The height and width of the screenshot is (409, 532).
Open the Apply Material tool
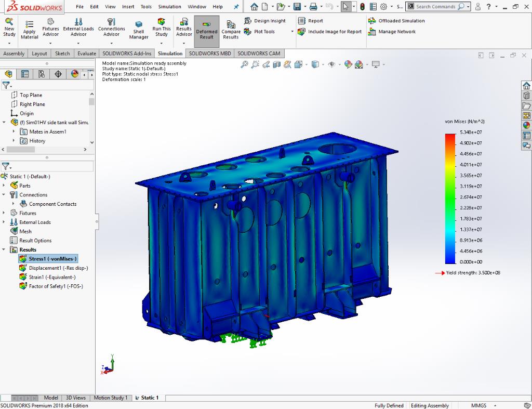29,30
